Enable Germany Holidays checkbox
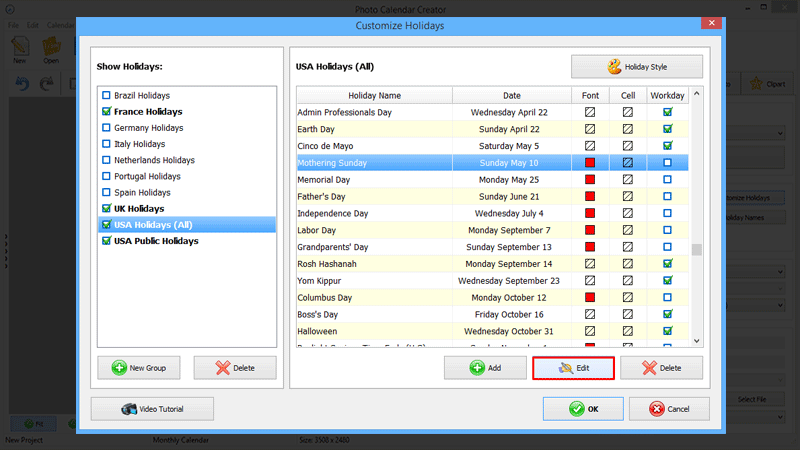Viewport: 800px width, 450px height. 106,128
